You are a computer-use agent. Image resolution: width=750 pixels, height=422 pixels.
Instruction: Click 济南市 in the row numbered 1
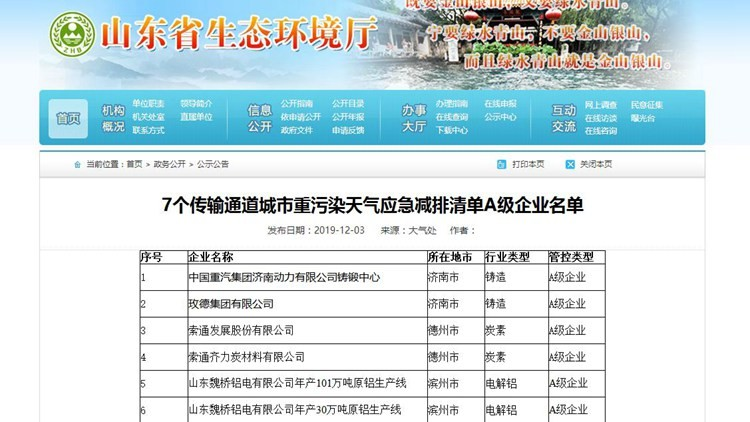pyautogui.click(x=443, y=277)
